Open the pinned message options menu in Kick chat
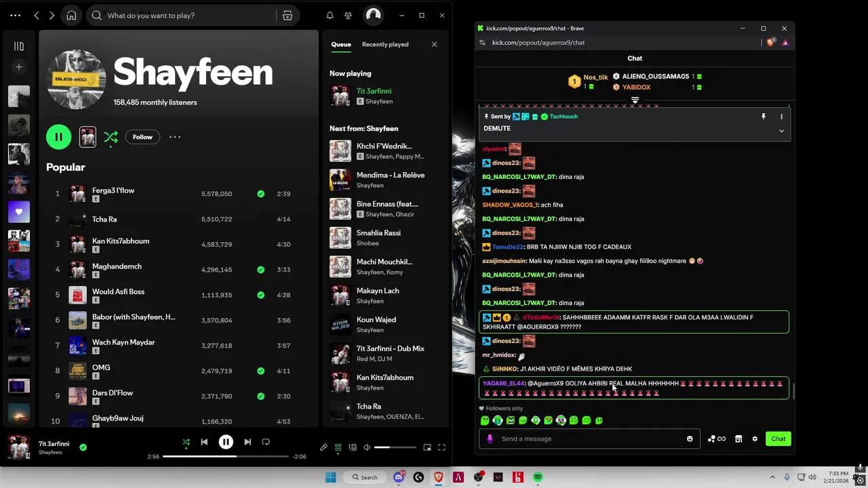This screenshot has height=488, width=868. pos(781,117)
